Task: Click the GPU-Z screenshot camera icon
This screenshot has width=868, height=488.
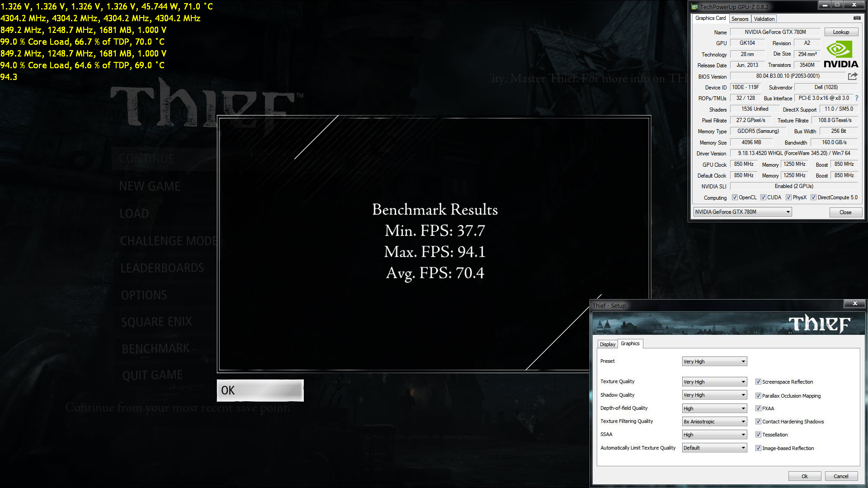Action: pos(857,18)
